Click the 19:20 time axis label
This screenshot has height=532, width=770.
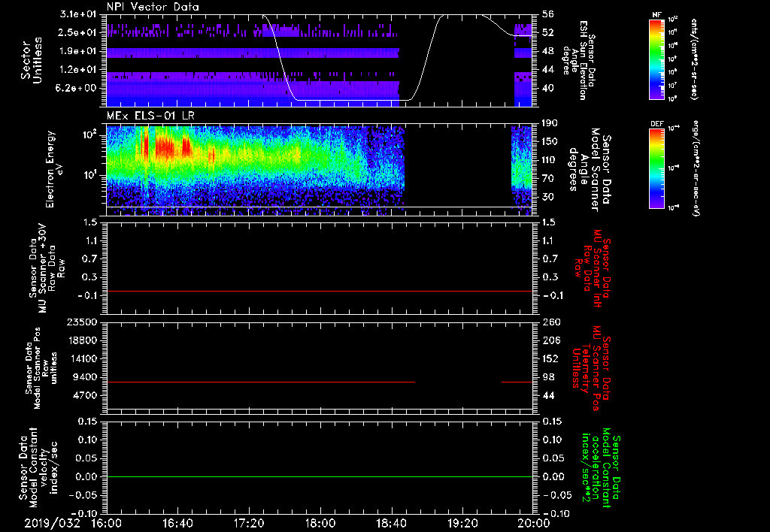tap(462, 523)
